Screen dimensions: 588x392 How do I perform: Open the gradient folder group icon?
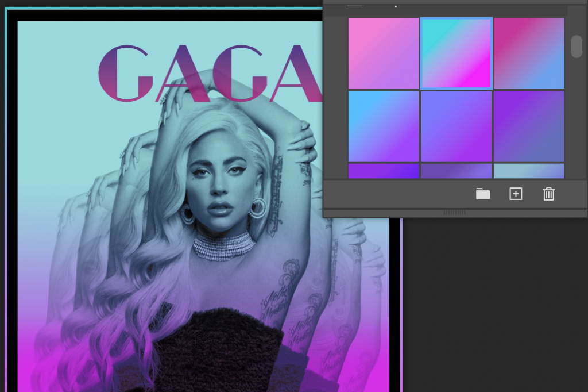[x=482, y=194]
